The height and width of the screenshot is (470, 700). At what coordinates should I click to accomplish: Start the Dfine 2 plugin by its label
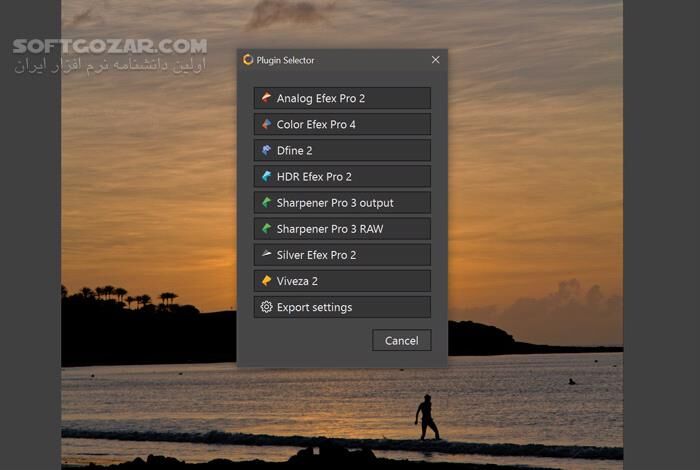pyautogui.click(x=295, y=150)
